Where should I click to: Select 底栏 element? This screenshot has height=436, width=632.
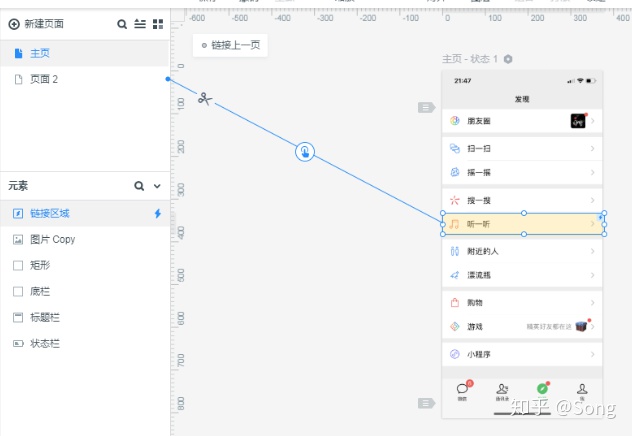point(84,291)
